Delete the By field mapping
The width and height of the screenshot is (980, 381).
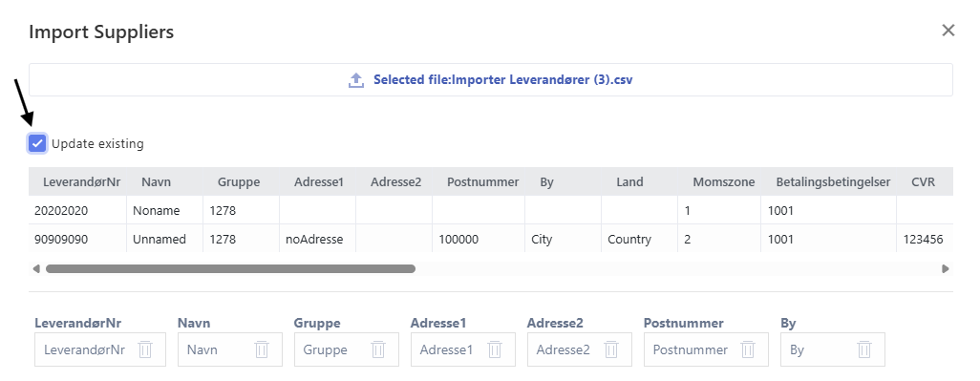tap(864, 349)
